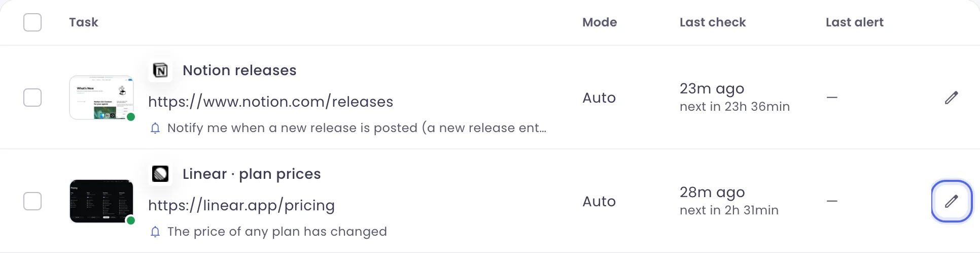Sort by the Last check column header

(x=713, y=22)
